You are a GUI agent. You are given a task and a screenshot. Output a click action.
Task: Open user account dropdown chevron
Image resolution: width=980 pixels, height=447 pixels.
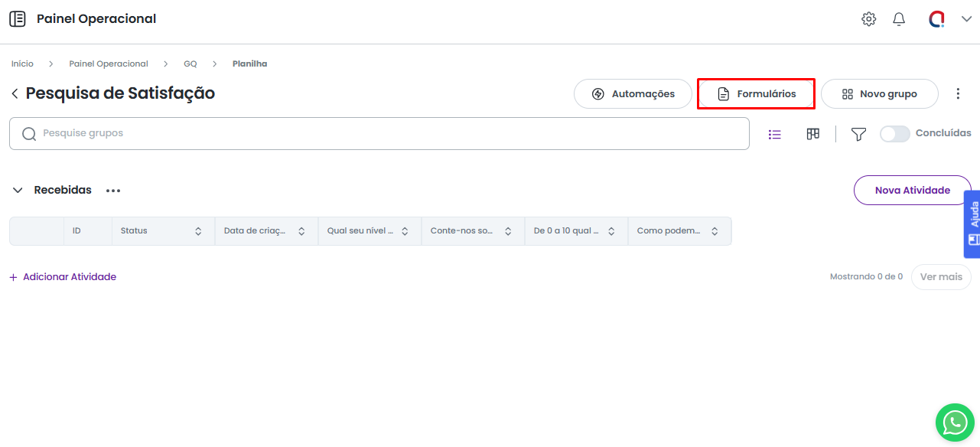(966, 19)
